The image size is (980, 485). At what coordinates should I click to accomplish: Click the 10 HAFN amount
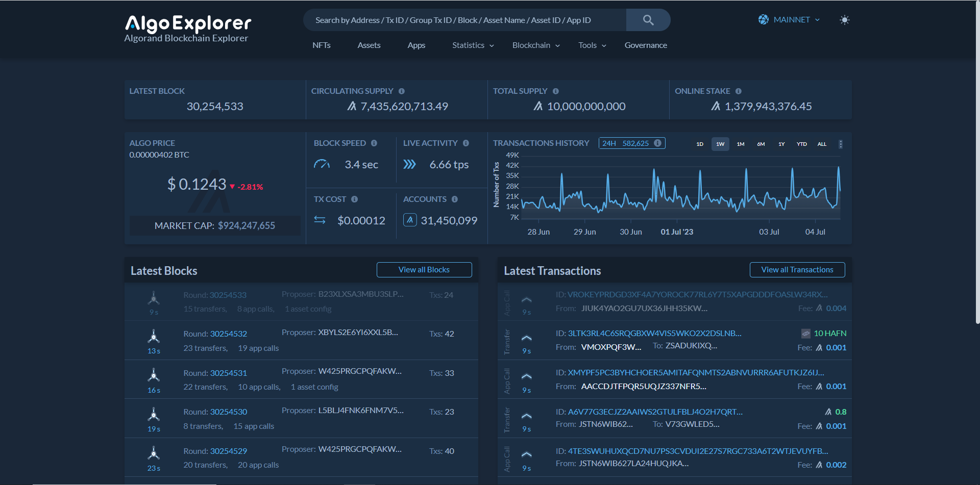point(830,334)
